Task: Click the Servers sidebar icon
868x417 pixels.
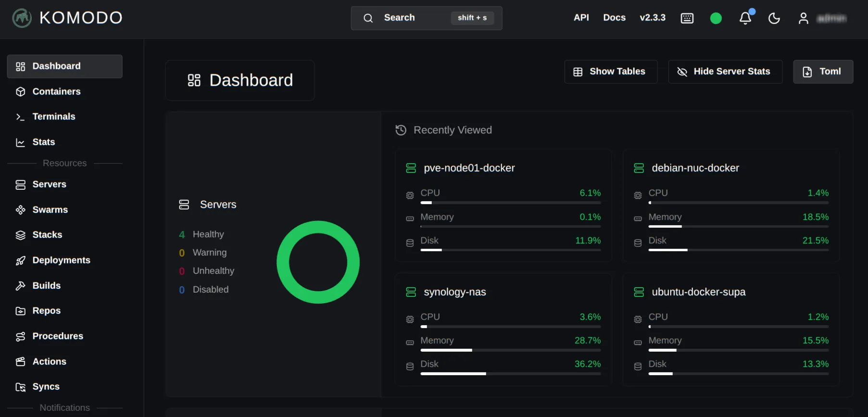Action: tap(20, 184)
